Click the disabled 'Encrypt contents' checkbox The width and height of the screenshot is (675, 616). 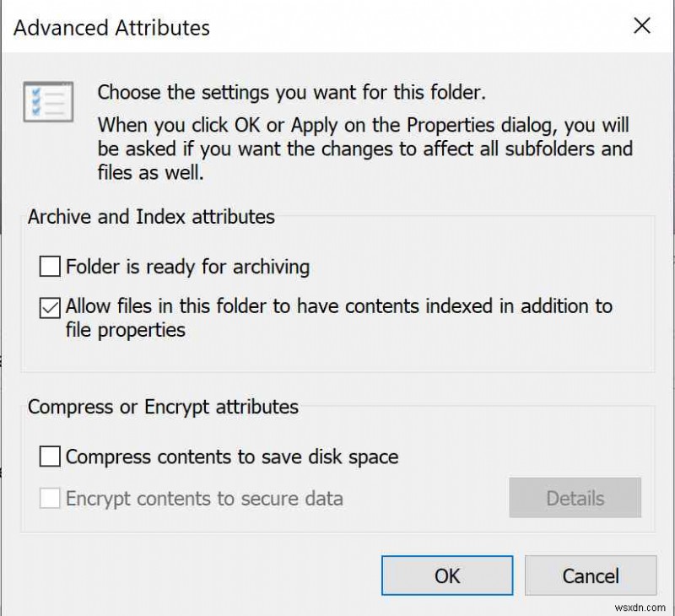(x=50, y=499)
